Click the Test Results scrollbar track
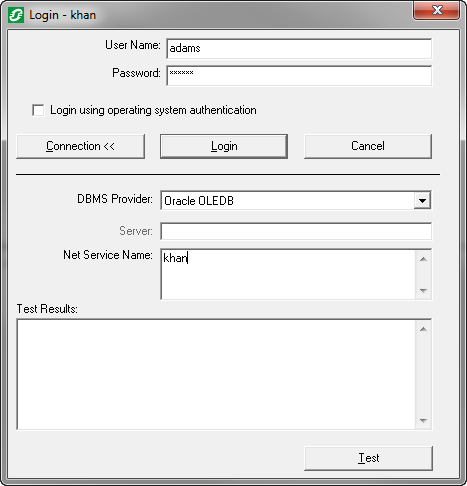467x486 pixels. click(423, 375)
